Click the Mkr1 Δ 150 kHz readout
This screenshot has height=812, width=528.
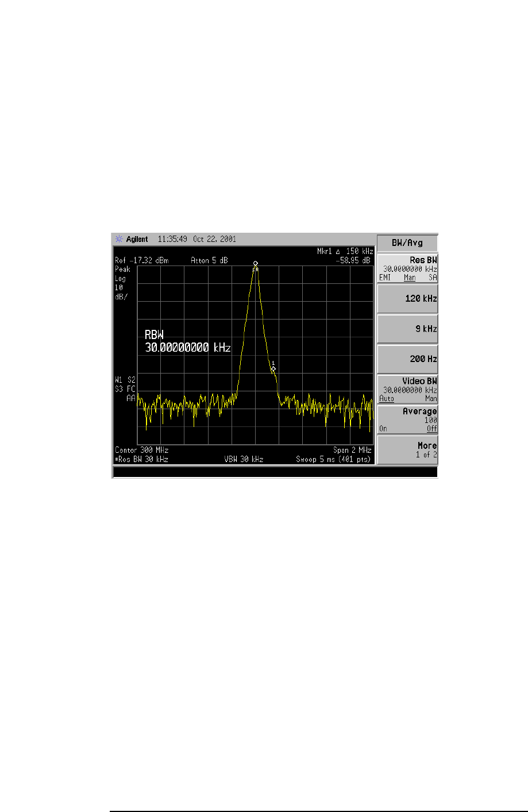[345, 252]
